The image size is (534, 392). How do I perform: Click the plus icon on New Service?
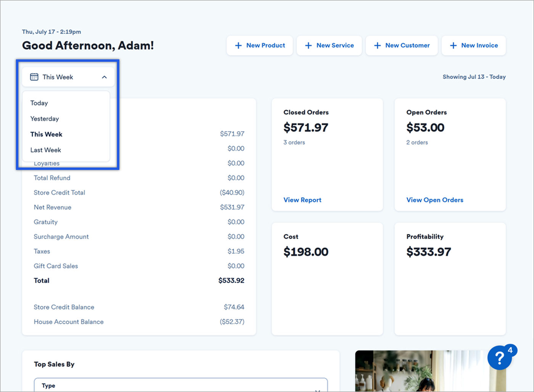click(x=308, y=45)
